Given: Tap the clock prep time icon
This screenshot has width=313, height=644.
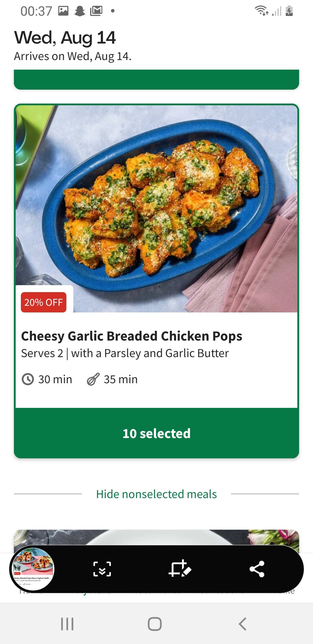Looking at the screenshot, I should coord(28,379).
